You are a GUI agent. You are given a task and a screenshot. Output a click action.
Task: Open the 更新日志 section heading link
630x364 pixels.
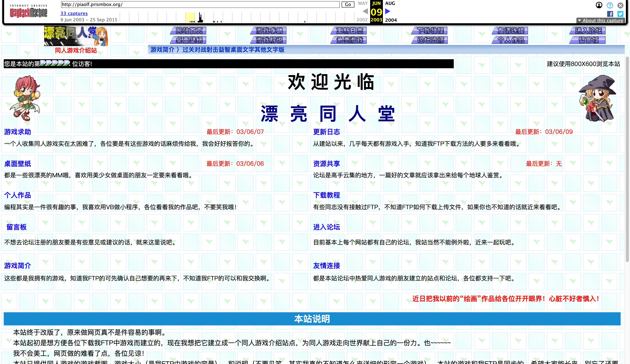tap(326, 132)
